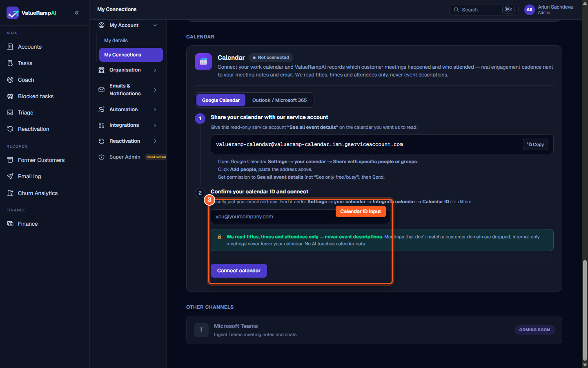Collapse My Account section chevron
The height and width of the screenshot is (368, 588).
pos(155,25)
